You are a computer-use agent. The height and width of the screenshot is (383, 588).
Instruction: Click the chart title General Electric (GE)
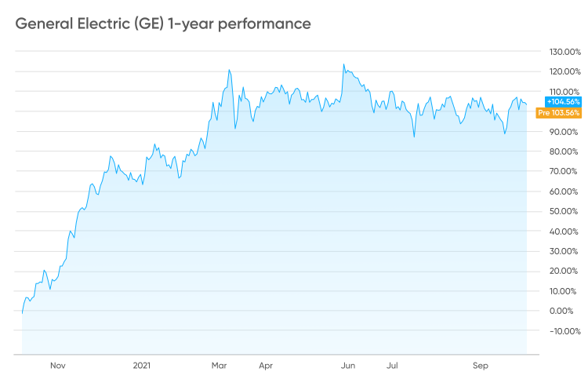click(89, 24)
